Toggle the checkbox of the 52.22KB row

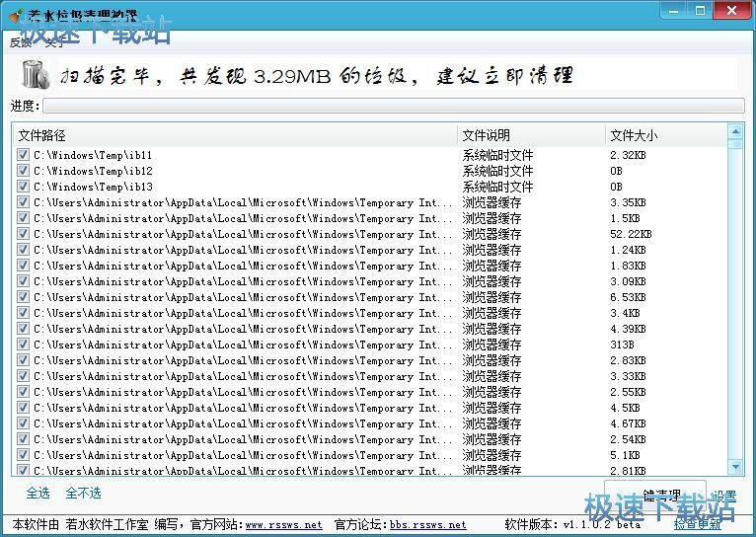coord(23,234)
